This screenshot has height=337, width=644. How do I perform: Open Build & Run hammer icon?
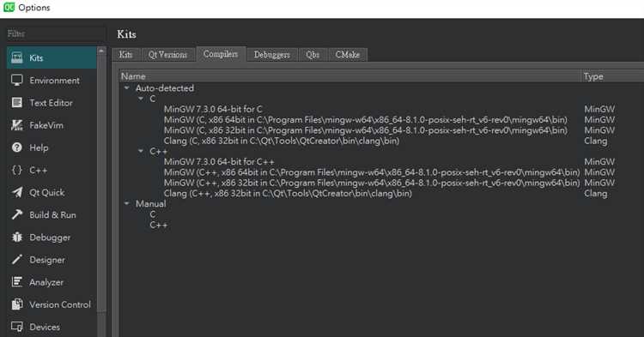tap(17, 214)
